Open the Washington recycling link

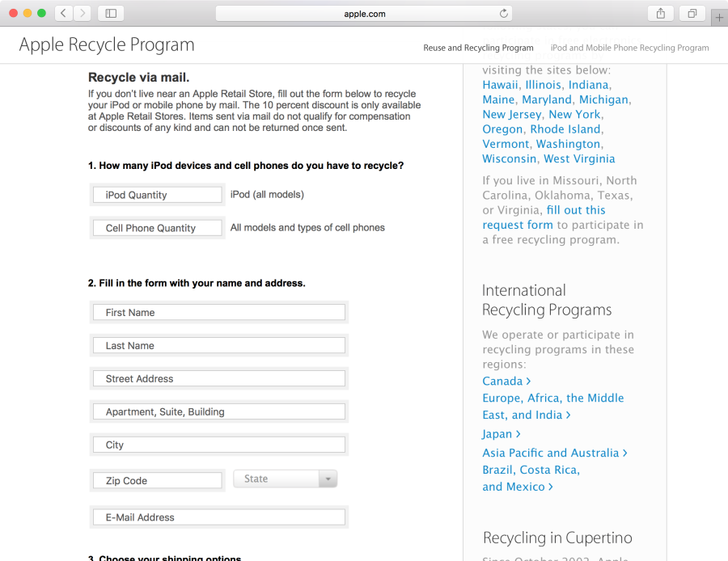pos(569,145)
